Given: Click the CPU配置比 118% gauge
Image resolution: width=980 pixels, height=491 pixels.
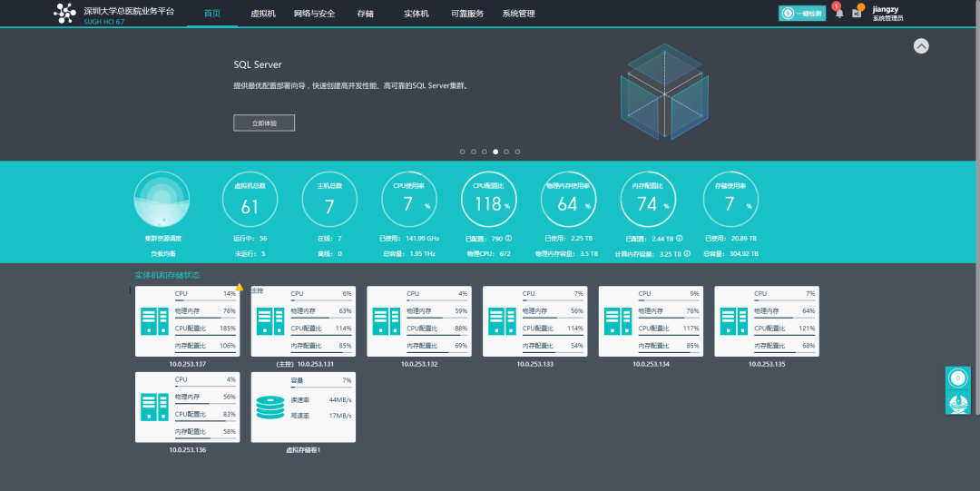Looking at the screenshot, I should (489, 200).
